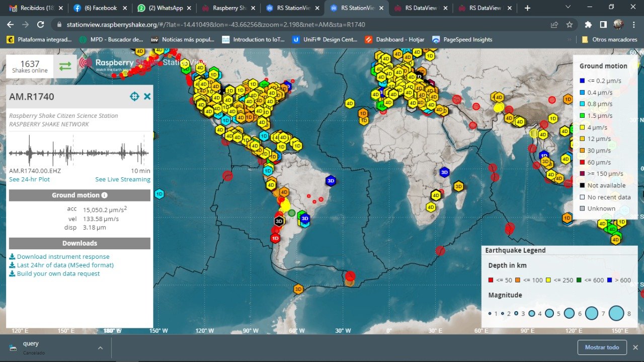This screenshot has width=644, height=362.
Task: Click the red earthquake circle south of Africa
Action: click(x=440, y=250)
